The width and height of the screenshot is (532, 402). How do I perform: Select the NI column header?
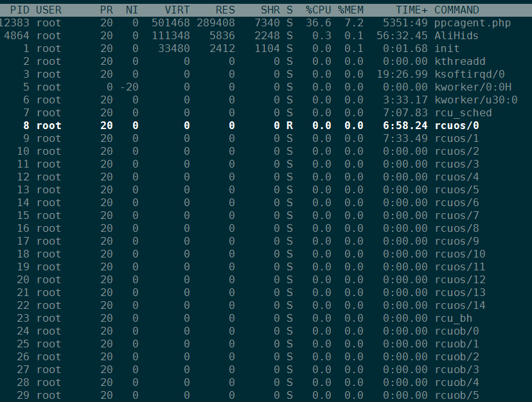[x=132, y=10]
